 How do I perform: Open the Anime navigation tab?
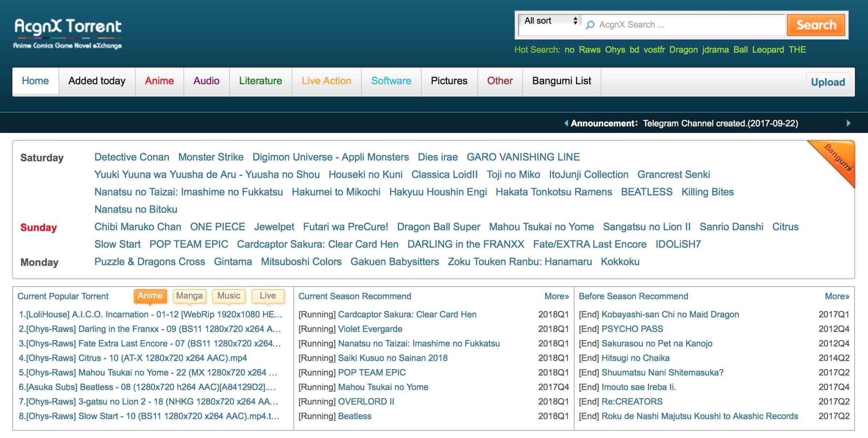tap(159, 81)
